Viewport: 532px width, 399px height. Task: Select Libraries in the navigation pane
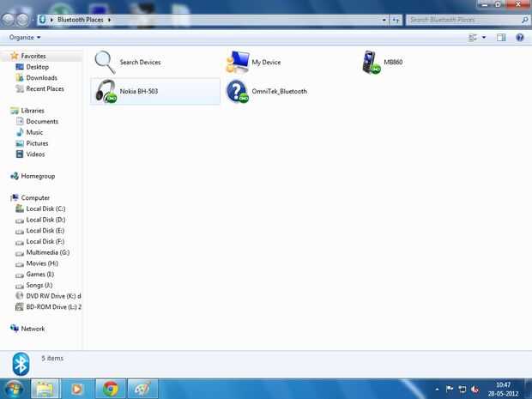(x=33, y=111)
